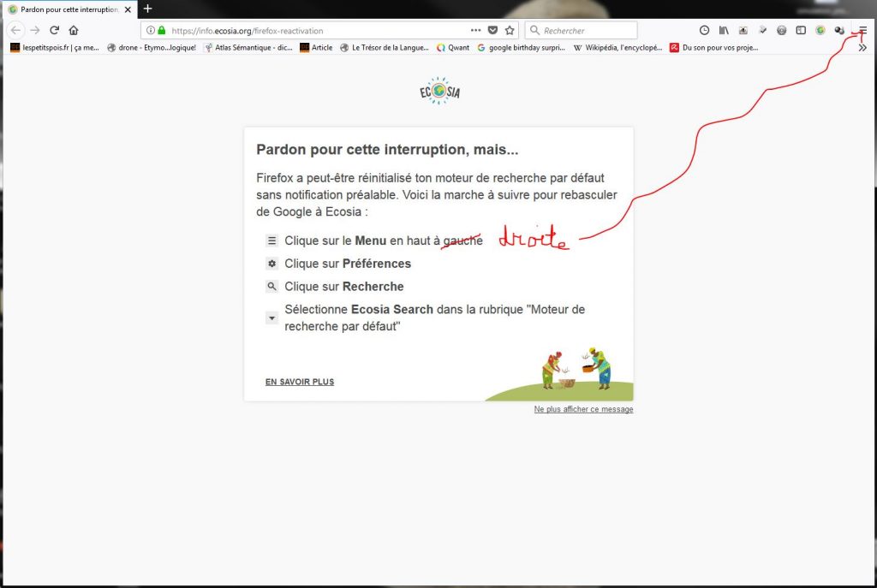Open the Article bookmark
Image resolution: width=877 pixels, height=588 pixels.
point(316,48)
